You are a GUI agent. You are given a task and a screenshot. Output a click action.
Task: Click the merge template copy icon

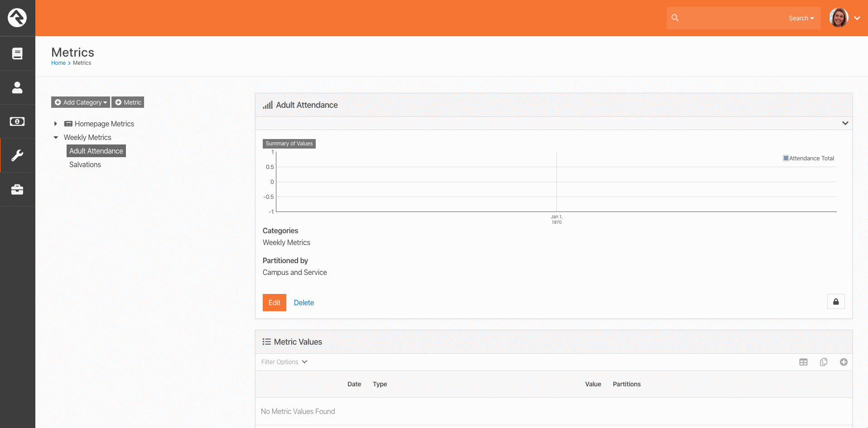click(x=824, y=362)
